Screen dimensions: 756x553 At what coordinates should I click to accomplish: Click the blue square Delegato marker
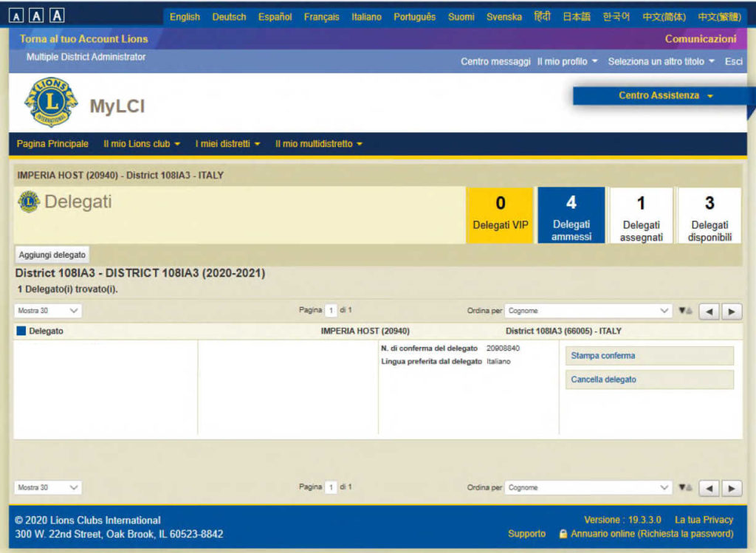coord(21,331)
